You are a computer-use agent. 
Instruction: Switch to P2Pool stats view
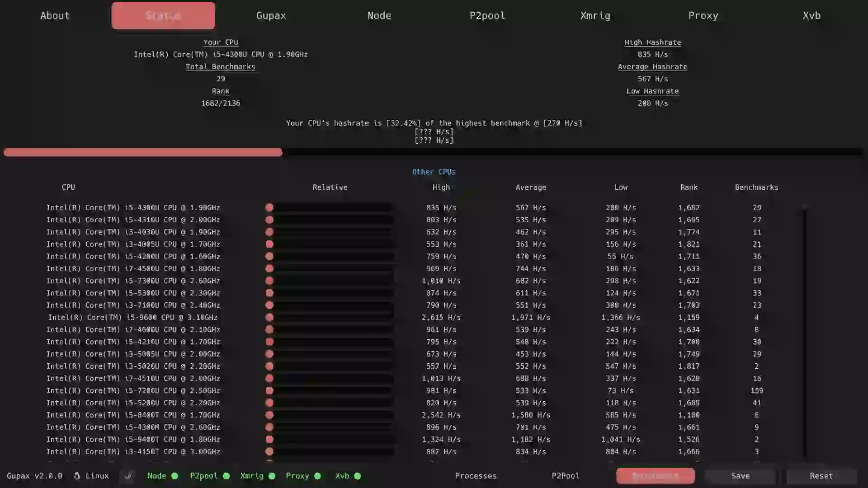pyautogui.click(x=565, y=476)
